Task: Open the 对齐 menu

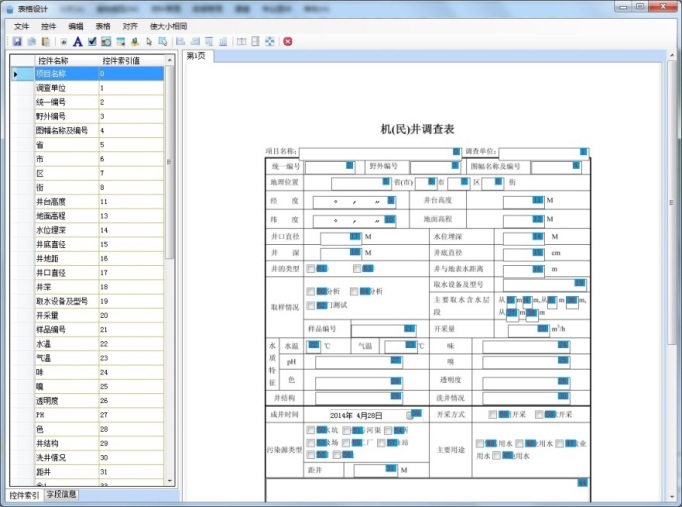Action: [x=130, y=23]
